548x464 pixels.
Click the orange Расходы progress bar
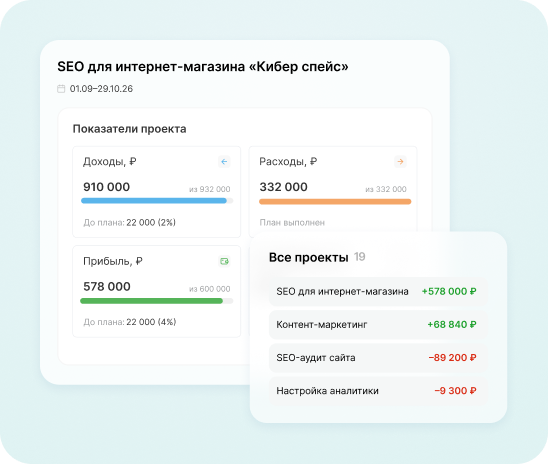(335, 202)
